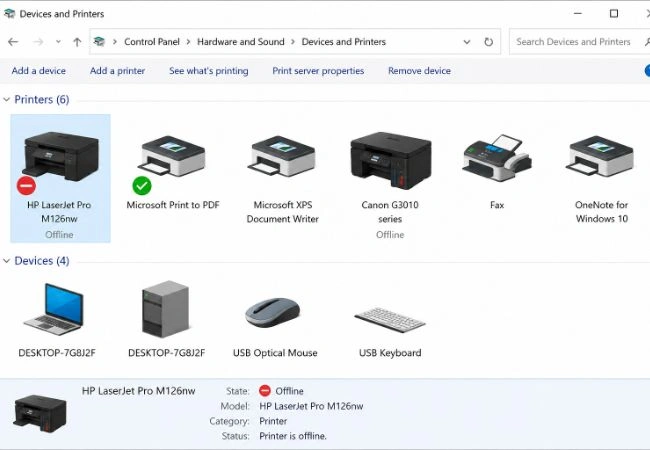Screen dimensions: 650x450
Task: Select the USB Keyboard icon
Action: 390,319
